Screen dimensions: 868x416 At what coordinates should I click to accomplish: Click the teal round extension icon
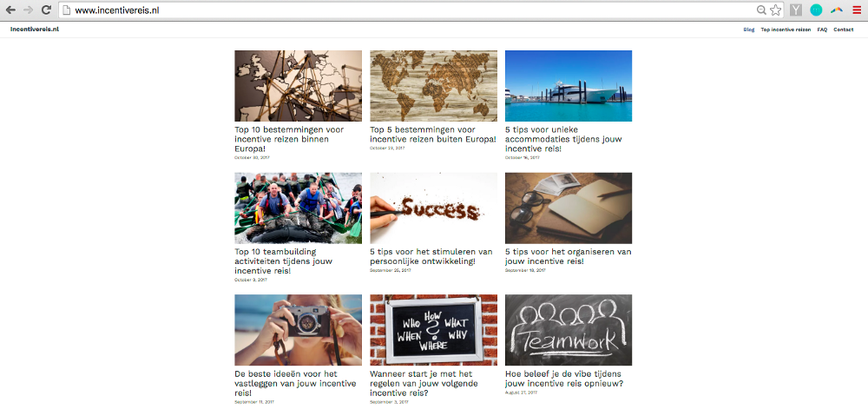(x=816, y=10)
